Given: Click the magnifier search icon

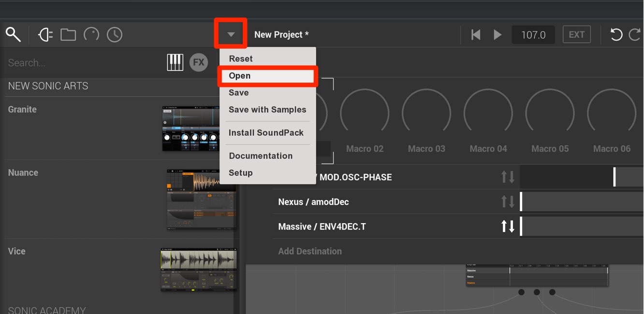Looking at the screenshot, I should [x=13, y=34].
